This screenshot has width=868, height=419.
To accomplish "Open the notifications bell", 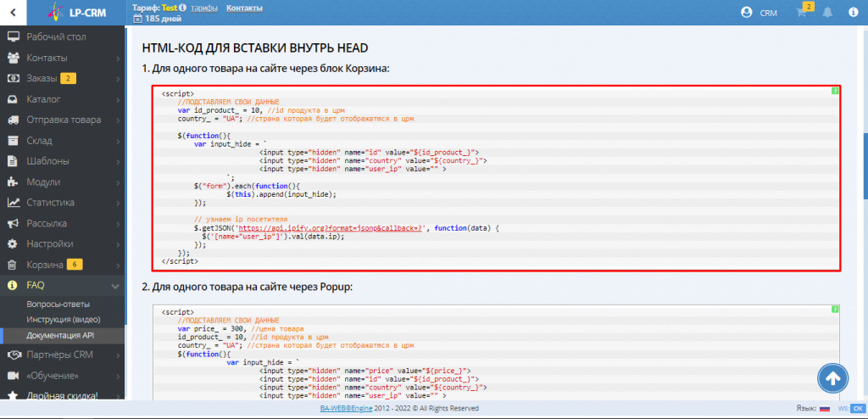I will pyautogui.click(x=827, y=13).
